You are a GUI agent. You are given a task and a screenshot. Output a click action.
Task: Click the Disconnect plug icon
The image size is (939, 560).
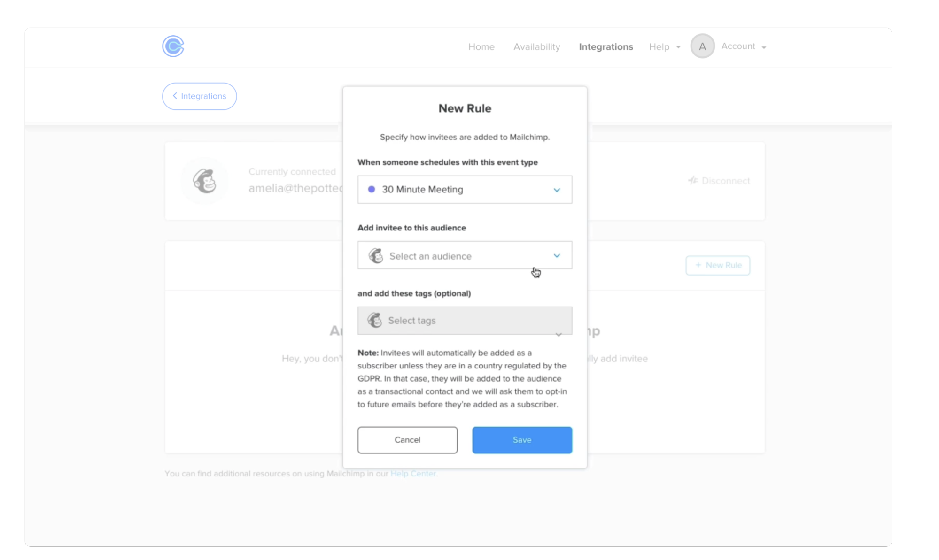pyautogui.click(x=693, y=181)
